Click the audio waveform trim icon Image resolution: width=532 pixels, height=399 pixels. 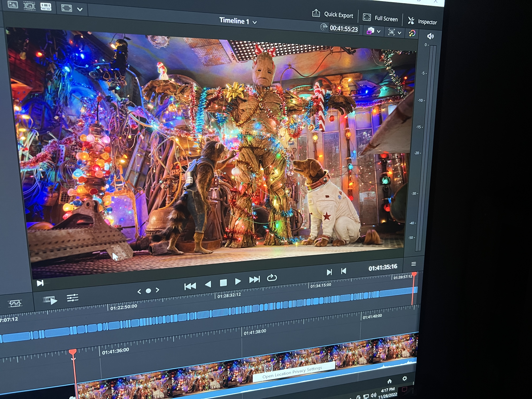click(x=15, y=303)
